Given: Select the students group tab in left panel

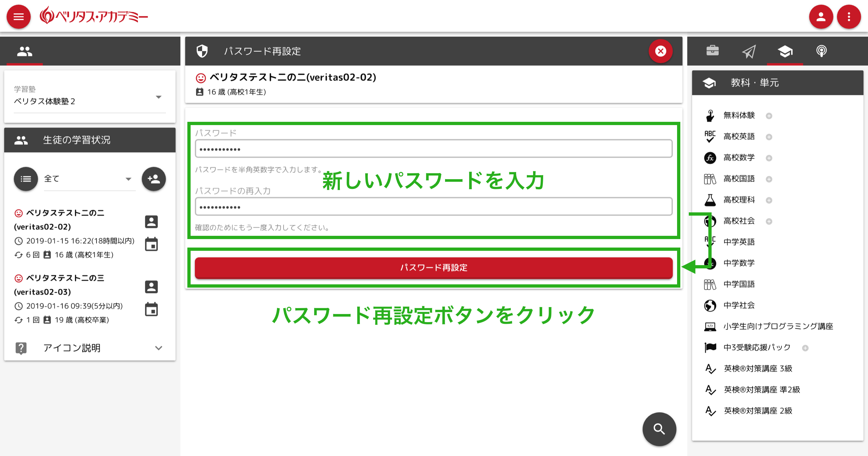Looking at the screenshot, I should click(x=24, y=51).
